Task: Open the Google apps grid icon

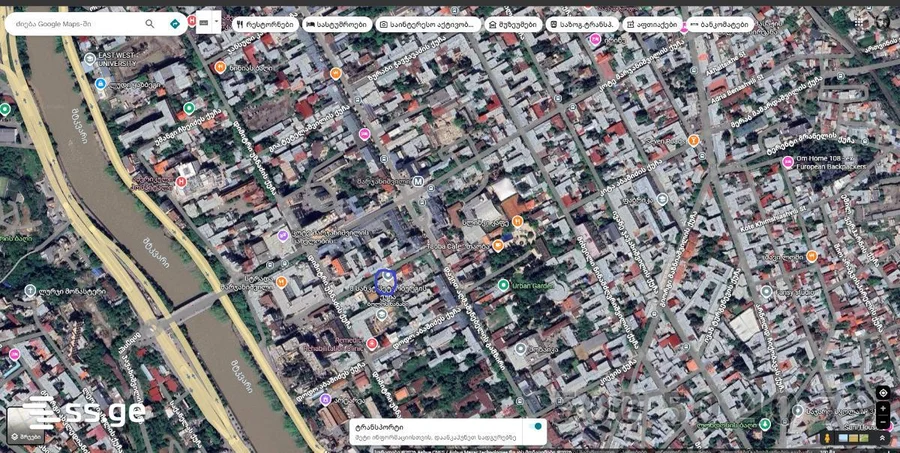Action: click(x=859, y=22)
